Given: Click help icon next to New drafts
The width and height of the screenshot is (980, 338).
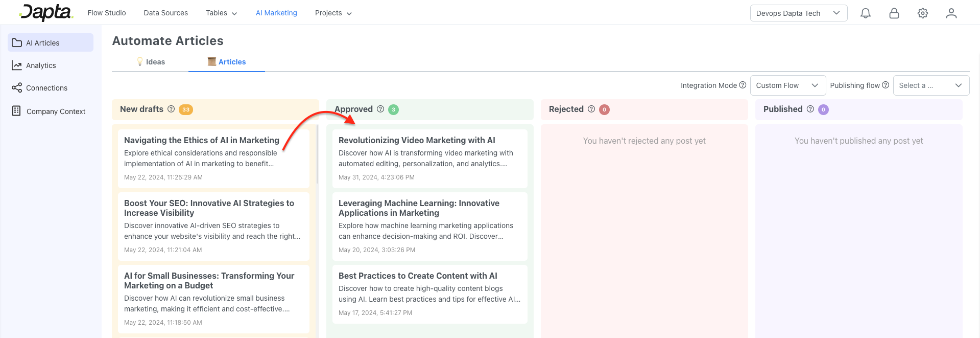Looking at the screenshot, I should (171, 109).
